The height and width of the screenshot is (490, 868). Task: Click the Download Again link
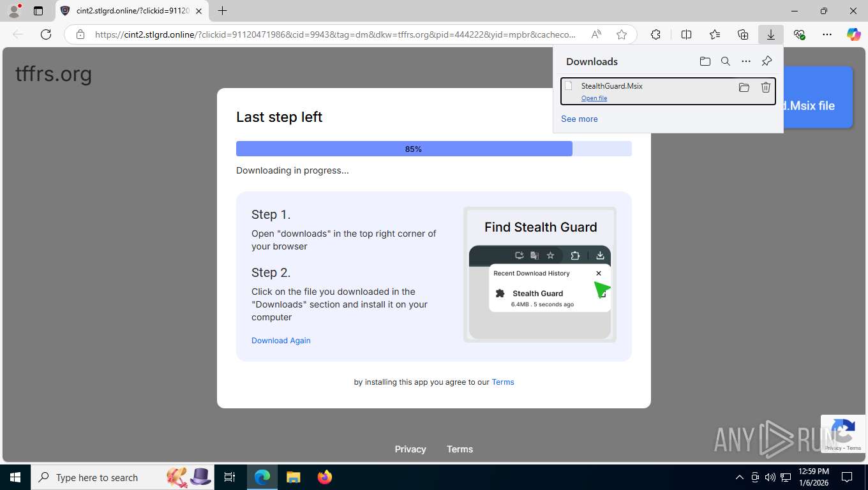tap(281, 340)
